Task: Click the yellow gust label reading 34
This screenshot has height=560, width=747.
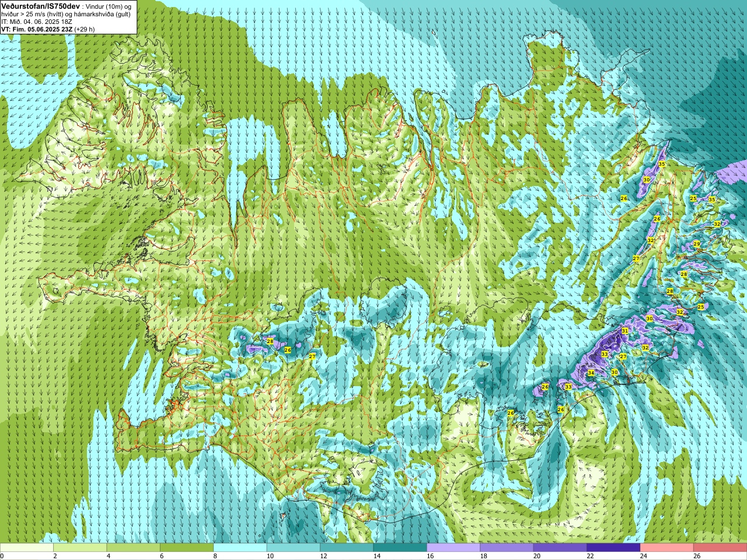Action: [x=591, y=373]
